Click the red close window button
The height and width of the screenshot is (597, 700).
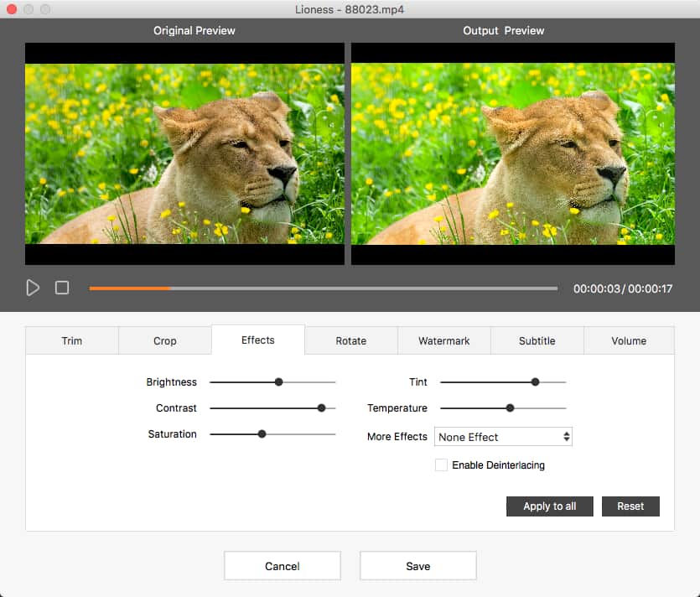click(x=12, y=9)
